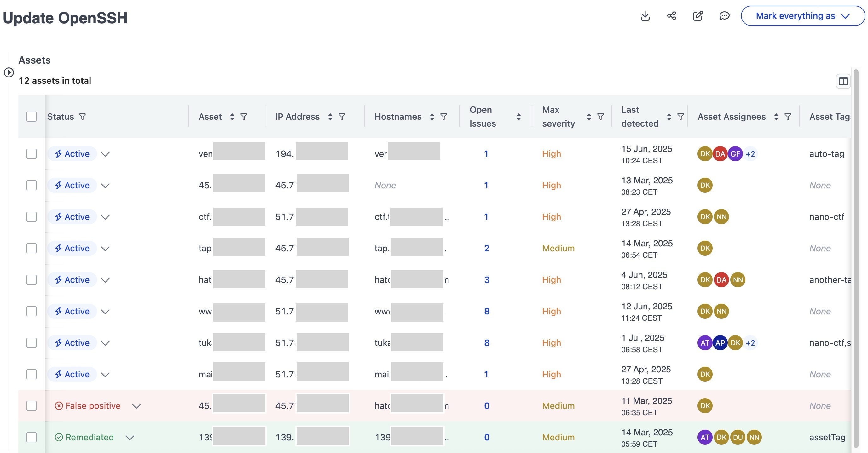Open the edit pencil icon
Screen dimensions: 868x453
click(698, 16)
